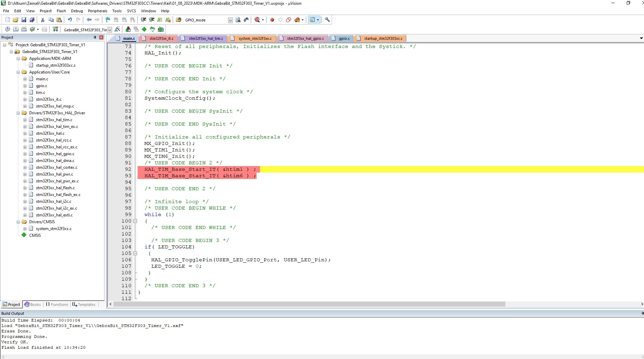
Task: Open the File menu
Action: click(6, 11)
